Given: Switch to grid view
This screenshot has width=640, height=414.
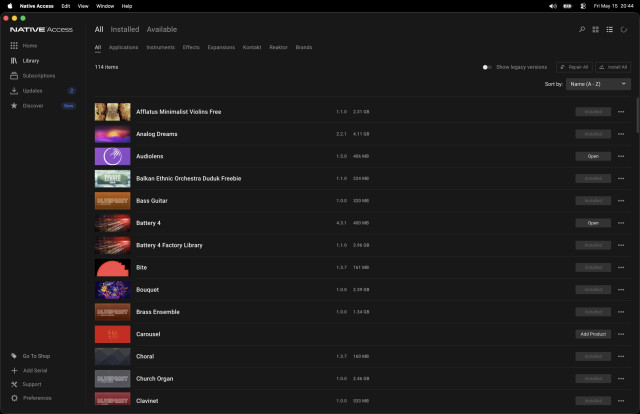Looking at the screenshot, I should click(596, 29).
